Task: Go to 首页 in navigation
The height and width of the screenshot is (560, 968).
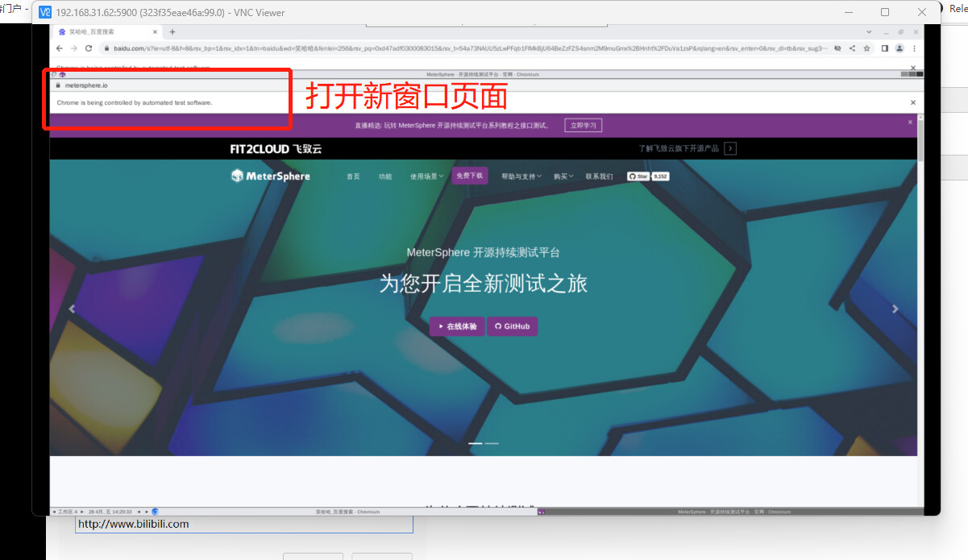Action: click(353, 176)
